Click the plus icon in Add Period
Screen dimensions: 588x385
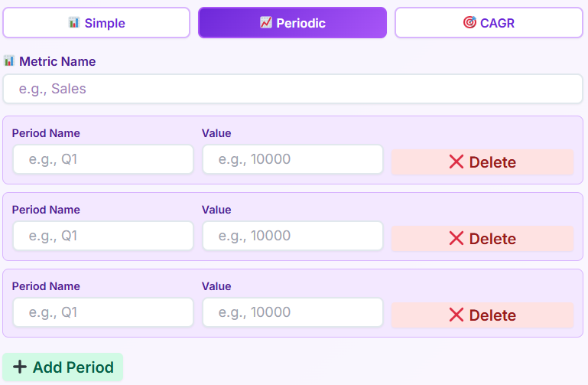20,367
